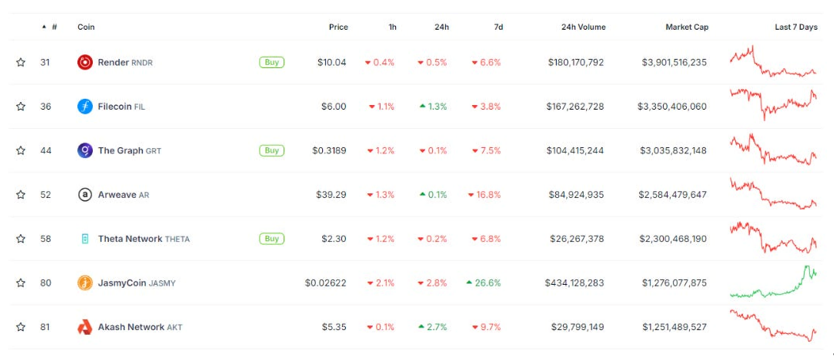Sort coins by 24h Volume header

tap(583, 27)
